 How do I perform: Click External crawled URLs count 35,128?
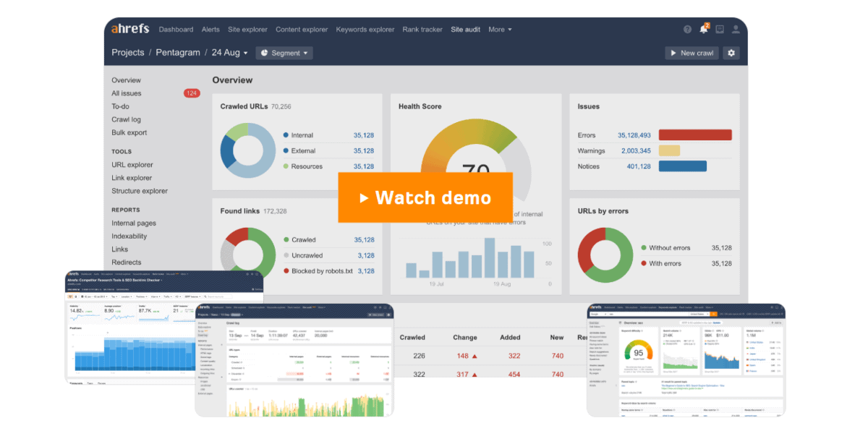tap(364, 151)
